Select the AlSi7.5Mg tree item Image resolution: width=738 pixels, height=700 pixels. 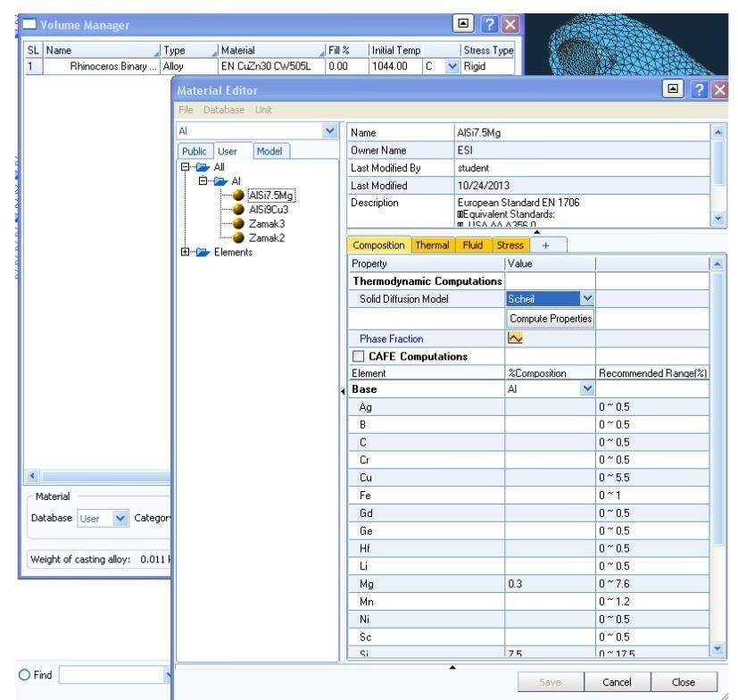[x=271, y=196]
